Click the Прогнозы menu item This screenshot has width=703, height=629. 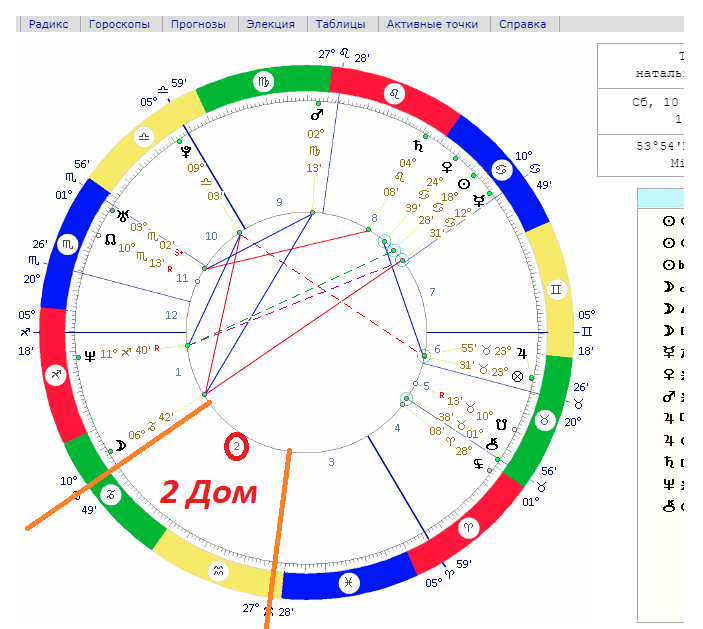pos(198,24)
